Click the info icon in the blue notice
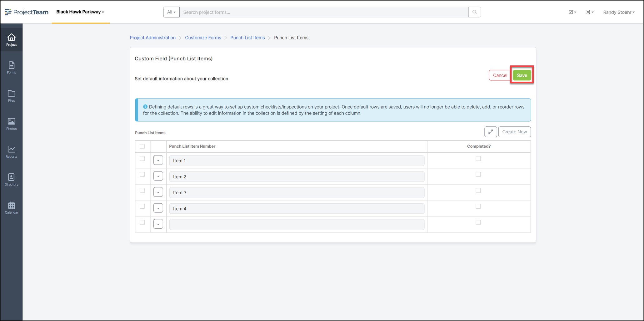The height and width of the screenshot is (321, 644). point(145,107)
